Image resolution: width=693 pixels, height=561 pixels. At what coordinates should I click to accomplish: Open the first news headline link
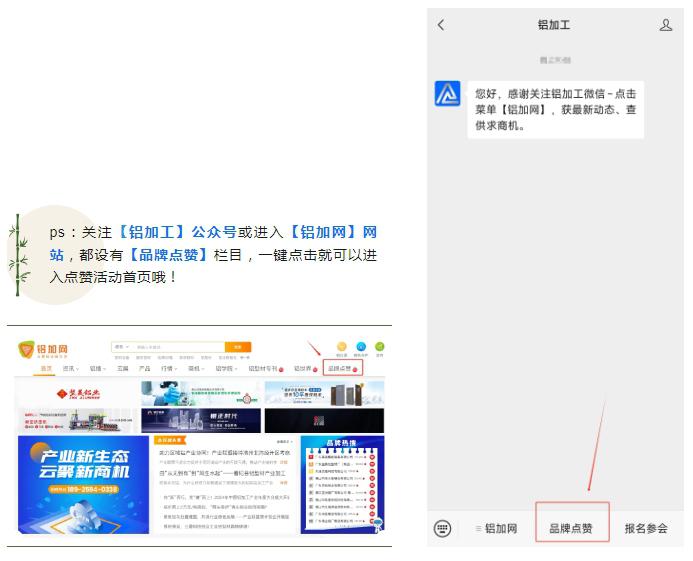click(225, 453)
